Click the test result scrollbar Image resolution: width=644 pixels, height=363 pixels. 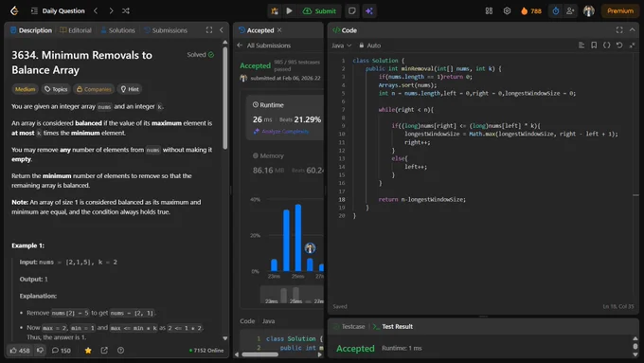tap(635, 346)
